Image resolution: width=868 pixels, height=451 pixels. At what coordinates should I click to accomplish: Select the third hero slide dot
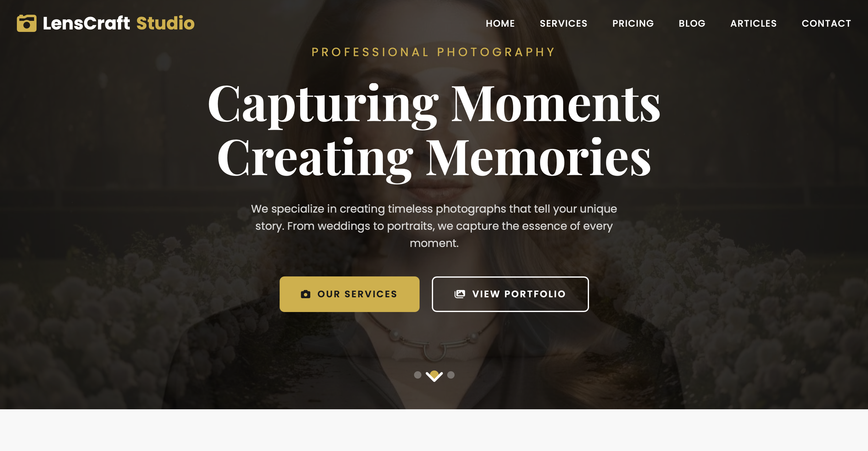451,375
